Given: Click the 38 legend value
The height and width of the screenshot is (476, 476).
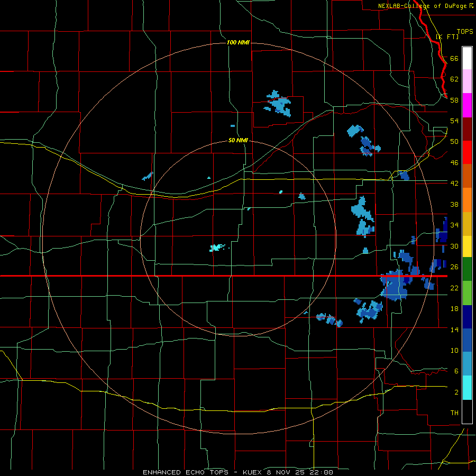Looking at the screenshot, I should (454, 204).
